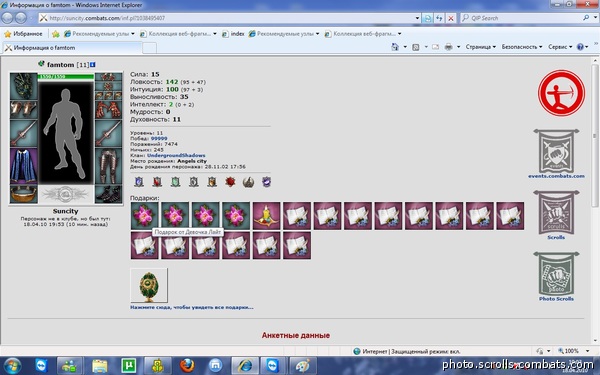The image size is (600, 375).
Task: Click the green Faberge egg gift
Action: tap(149, 285)
